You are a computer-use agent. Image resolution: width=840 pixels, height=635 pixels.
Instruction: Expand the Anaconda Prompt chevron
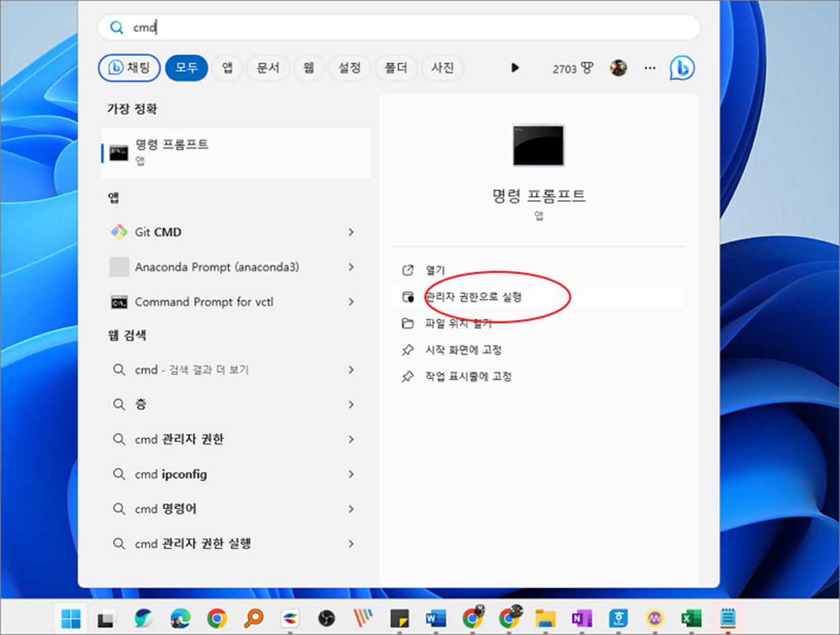351,267
